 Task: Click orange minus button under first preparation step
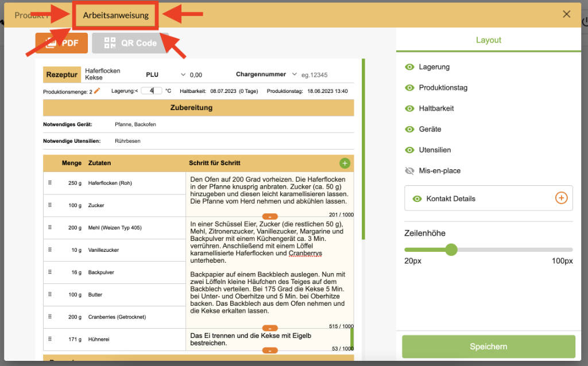270,216
